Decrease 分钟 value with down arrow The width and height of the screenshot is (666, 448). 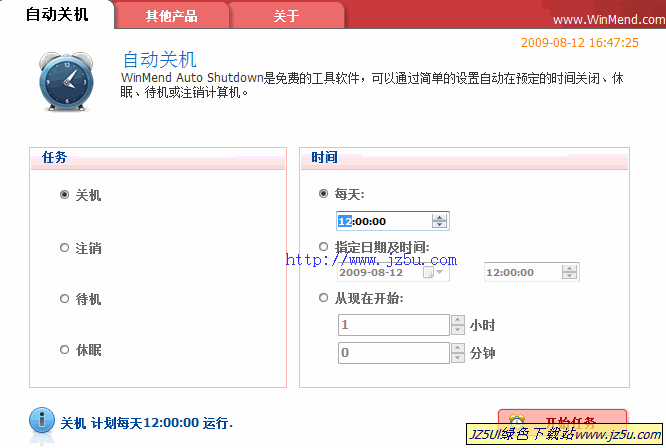457,358
